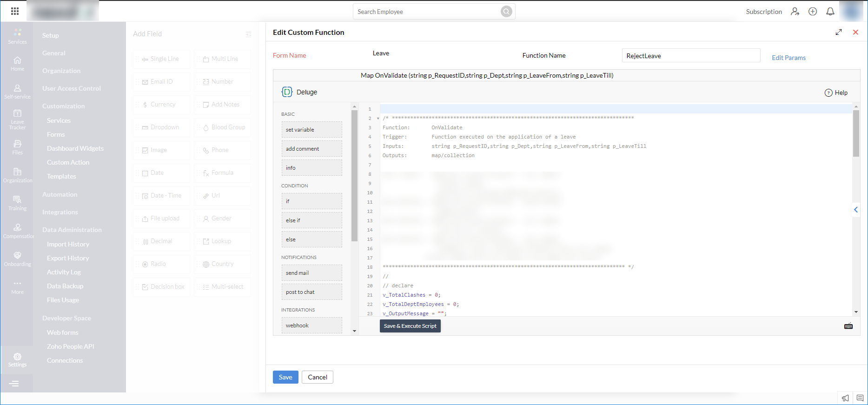Open the Subscription menu item
This screenshot has width=868, height=405.
point(763,12)
